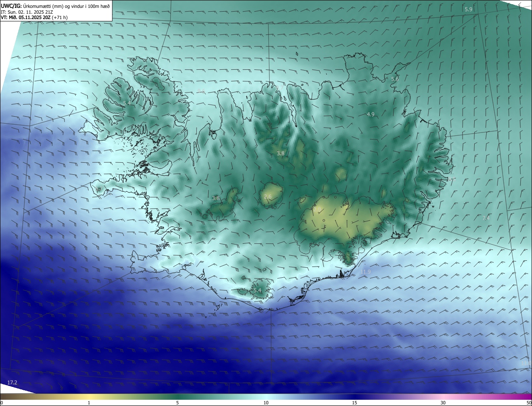Viewport: 532px width, 406px height.
Task: Click the 50 tick on the color scale
Action: (529, 403)
